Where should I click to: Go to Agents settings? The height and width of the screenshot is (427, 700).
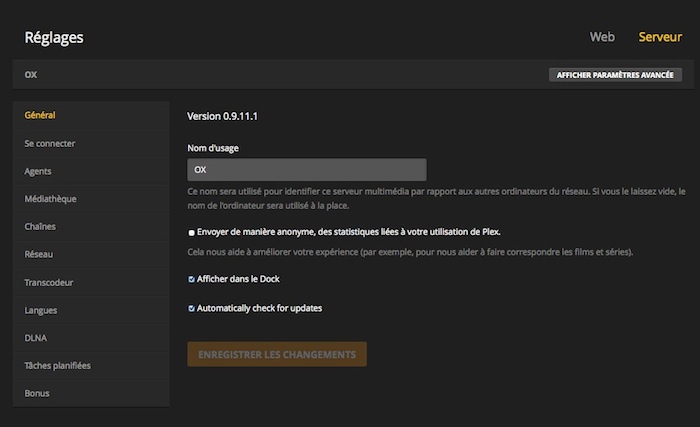coord(38,171)
